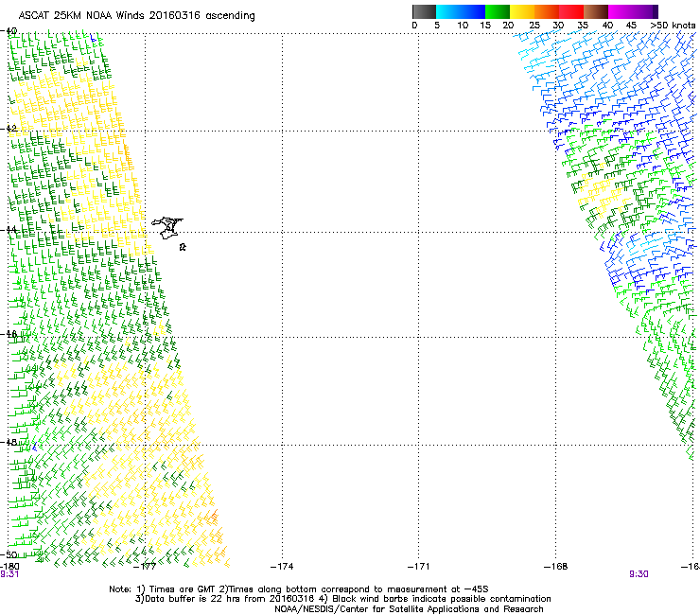Click the purple time stamp 9:31
The width and height of the screenshot is (700, 615).
[x=9, y=574]
